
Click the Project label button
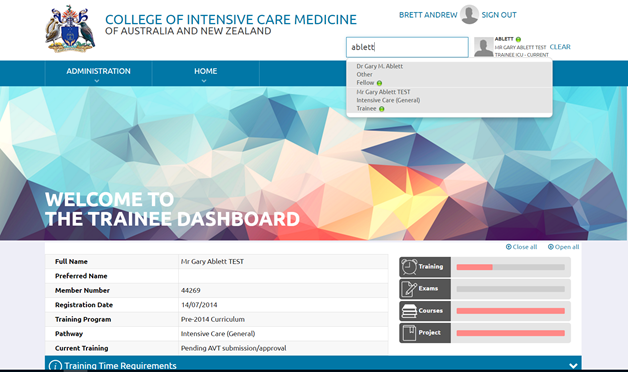(425, 333)
